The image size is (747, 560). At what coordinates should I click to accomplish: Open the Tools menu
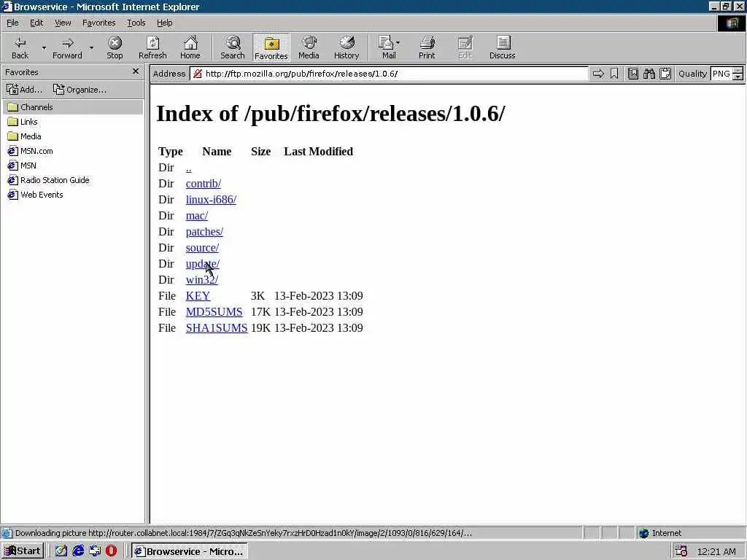pyautogui.click(x=136, y=23)
